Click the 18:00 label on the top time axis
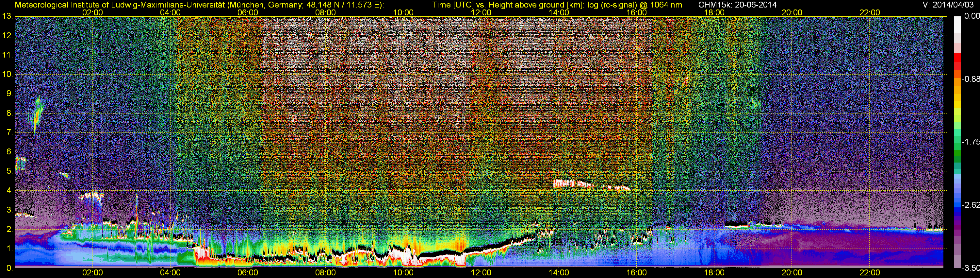The height and width of the screenshot is (278, 980). (x=714, y=12)
